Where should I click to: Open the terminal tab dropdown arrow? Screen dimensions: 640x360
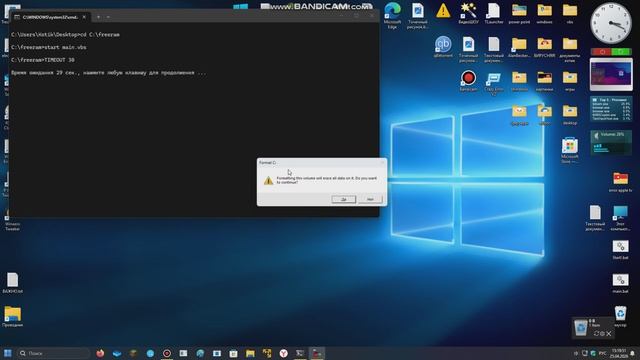coord(108,17)
